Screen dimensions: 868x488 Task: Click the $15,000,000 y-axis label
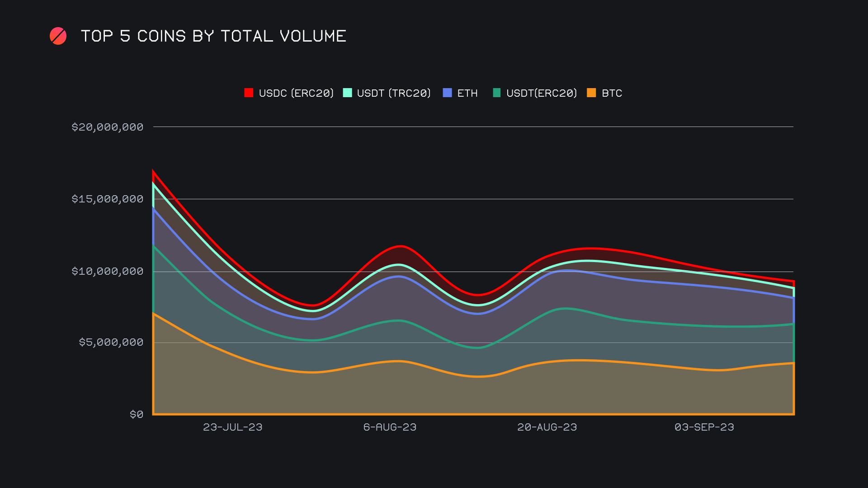108,199
